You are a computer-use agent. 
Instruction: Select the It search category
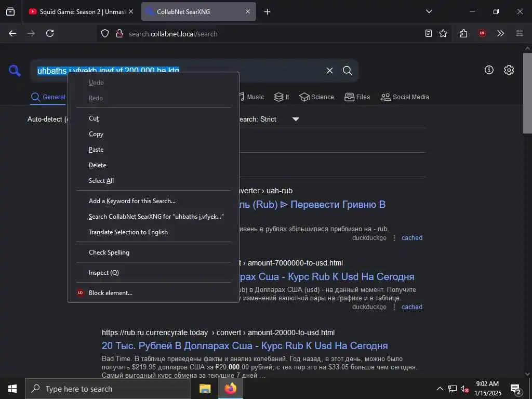click(x=282, y=97)
